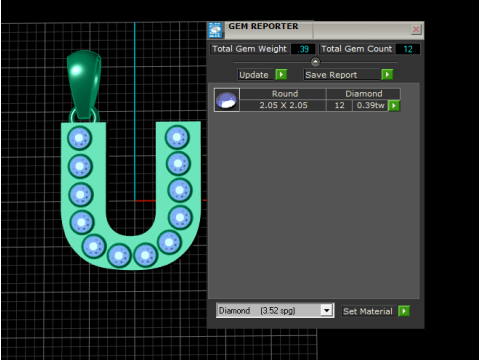Select the top gem on the right arm
480x360 pixels.
[x=177, y=137]
